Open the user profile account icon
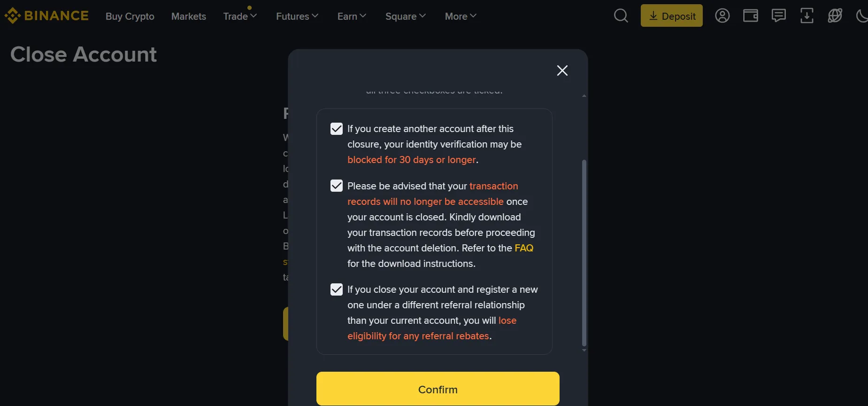Image resolution: width=868 pixels, height=406 pixels. point(722,16)
